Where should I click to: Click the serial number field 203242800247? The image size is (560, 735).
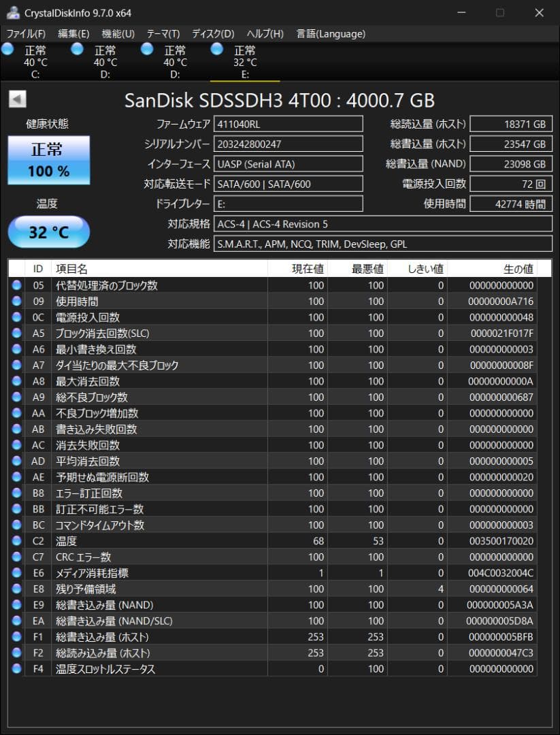point(289,144)
